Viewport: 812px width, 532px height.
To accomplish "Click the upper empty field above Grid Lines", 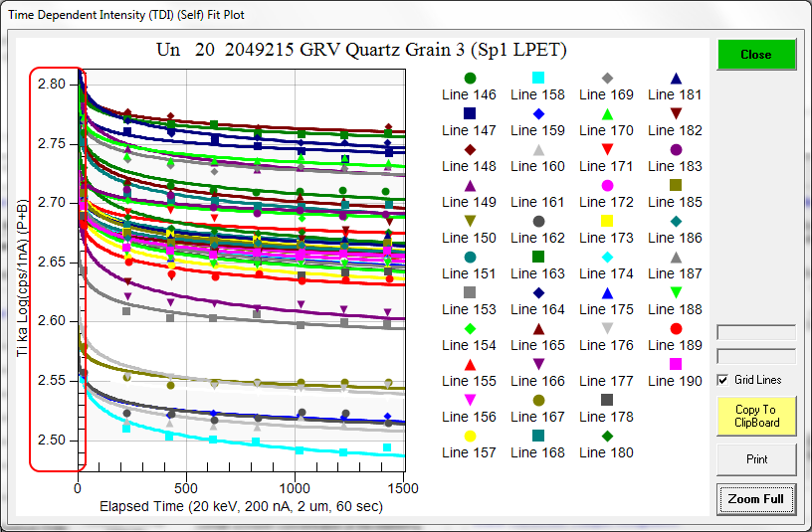I will tap(756, 333).
